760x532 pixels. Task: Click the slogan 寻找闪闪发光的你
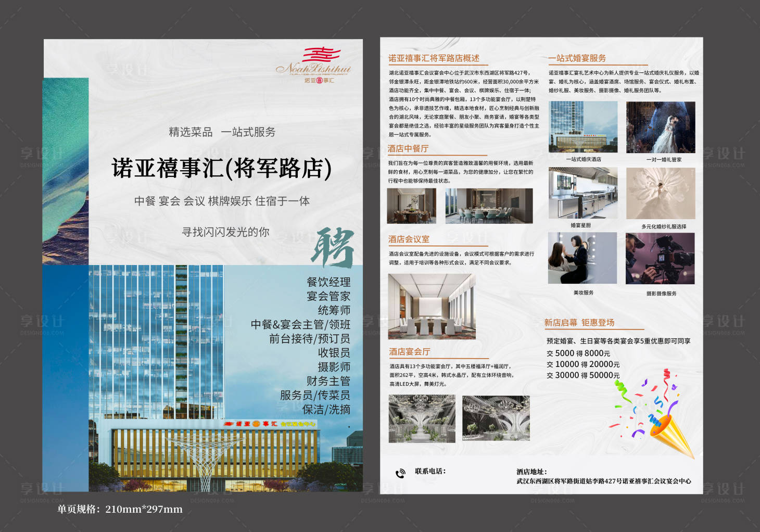click(225, 232)
